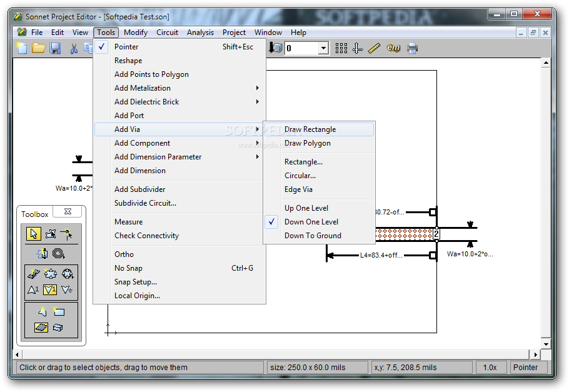Choose via Up One Level icon in Toolbox
This screenshot has width=569, height=392.
tap(33, 289)
